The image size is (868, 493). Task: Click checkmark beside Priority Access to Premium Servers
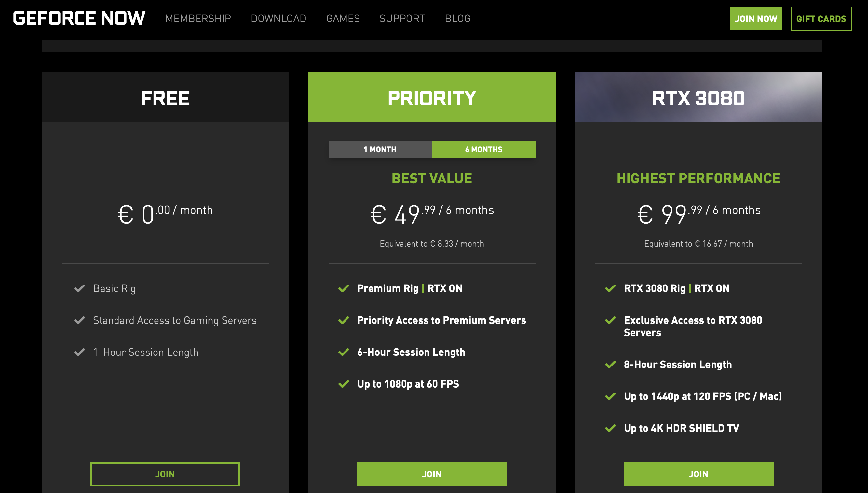click(344, 320)
